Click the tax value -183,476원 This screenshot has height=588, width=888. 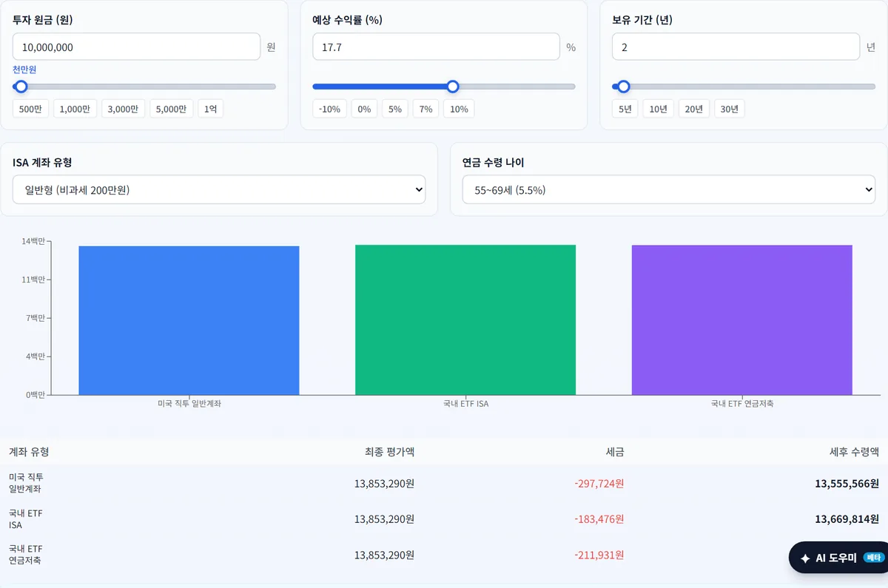point(599,519)
